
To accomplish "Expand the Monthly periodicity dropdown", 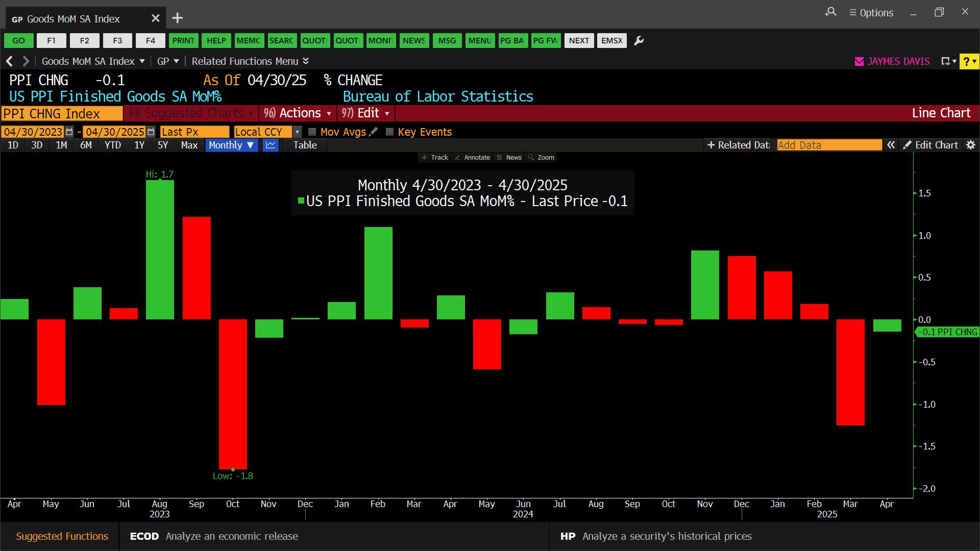I will (231, 145).
